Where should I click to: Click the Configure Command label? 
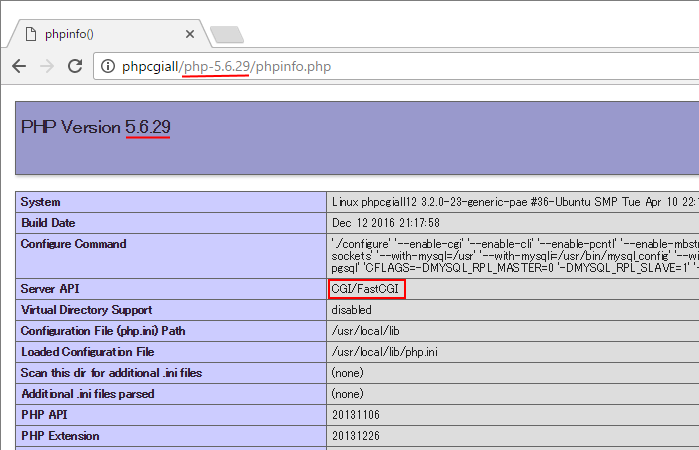click(x=74, y=244)
